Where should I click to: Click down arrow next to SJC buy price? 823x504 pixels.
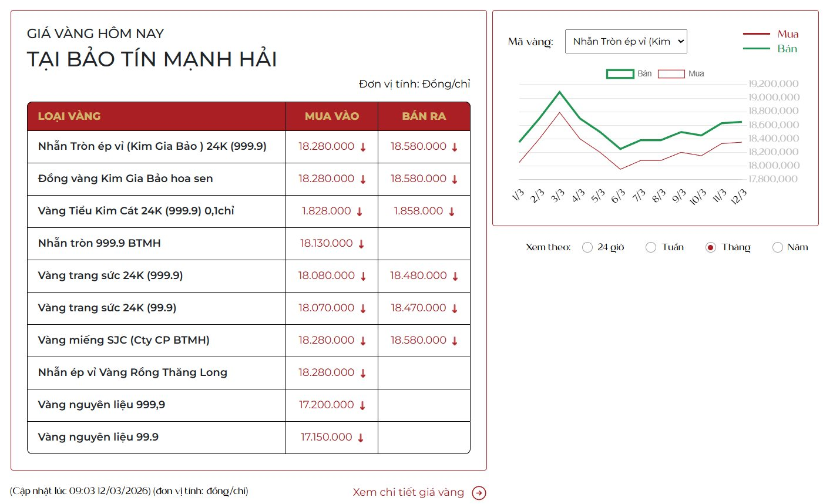(363, 341)
